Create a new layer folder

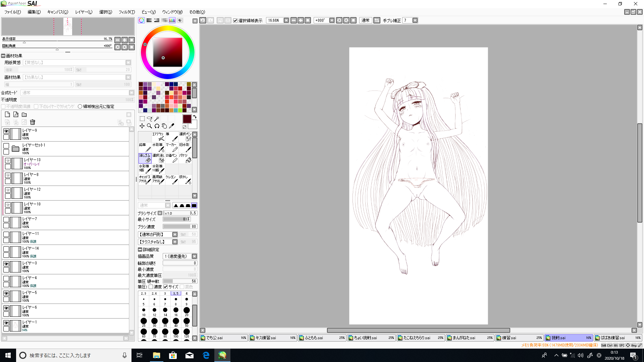[24, 114]
